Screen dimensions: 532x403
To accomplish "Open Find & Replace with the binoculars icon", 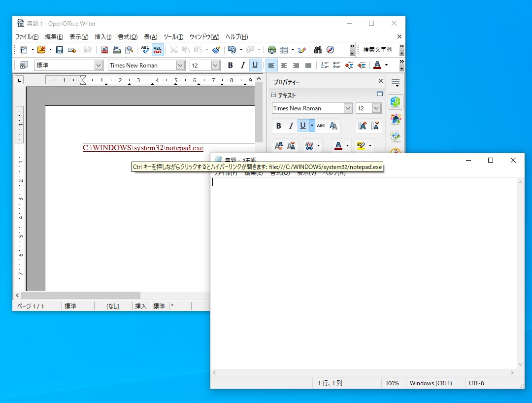I will [318, 50].
